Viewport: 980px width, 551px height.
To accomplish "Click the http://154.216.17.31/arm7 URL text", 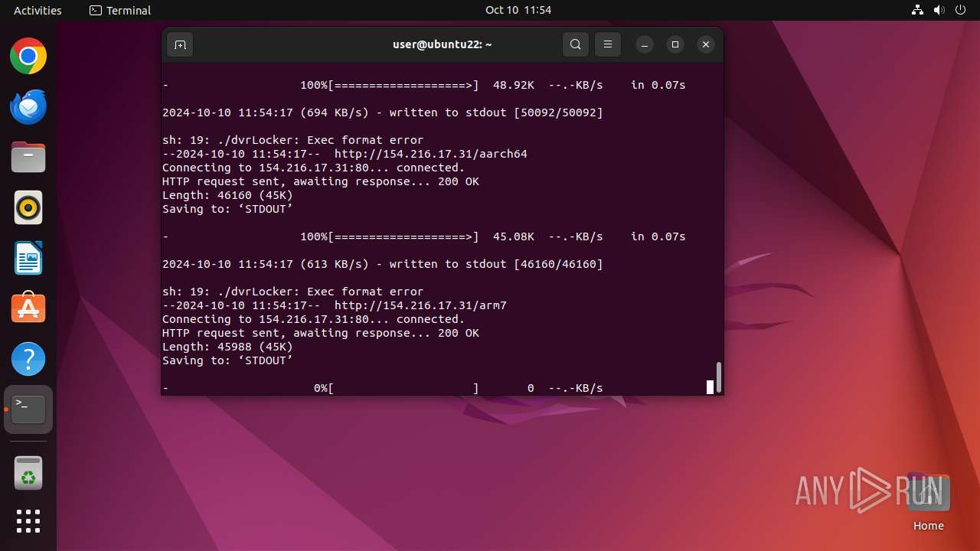I will point(420,305).
